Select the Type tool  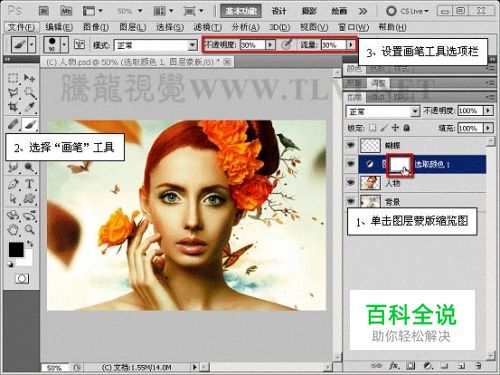[x=29, y=184]
